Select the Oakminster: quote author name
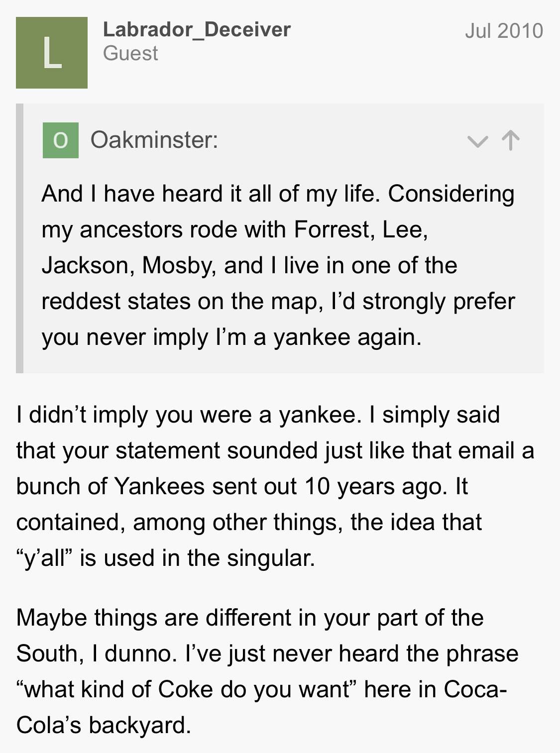 point(154,140)
